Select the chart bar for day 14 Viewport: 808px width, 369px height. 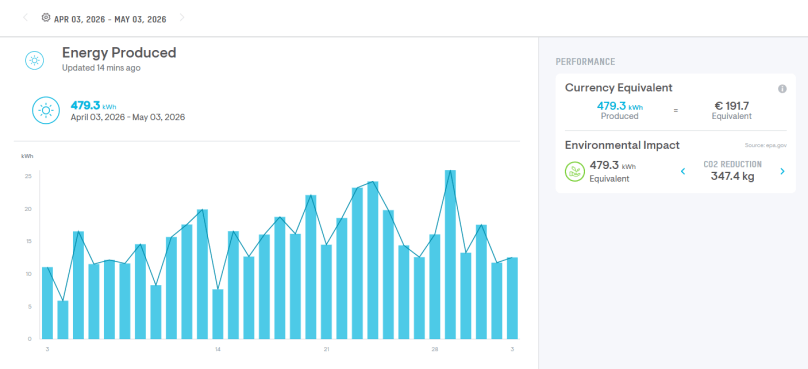coord(217,314)
